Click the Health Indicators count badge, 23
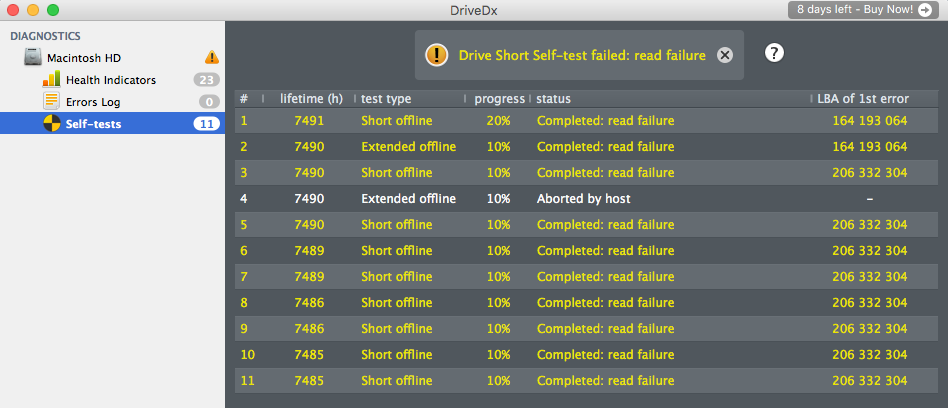Image resolution: width=948 pixels, height=408 pixels. pos(207,80)
